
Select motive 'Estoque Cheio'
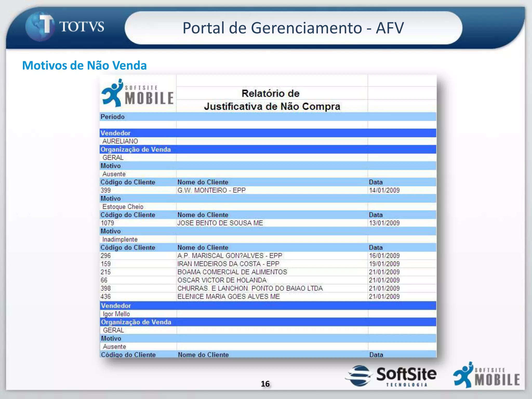click(123, 207)
